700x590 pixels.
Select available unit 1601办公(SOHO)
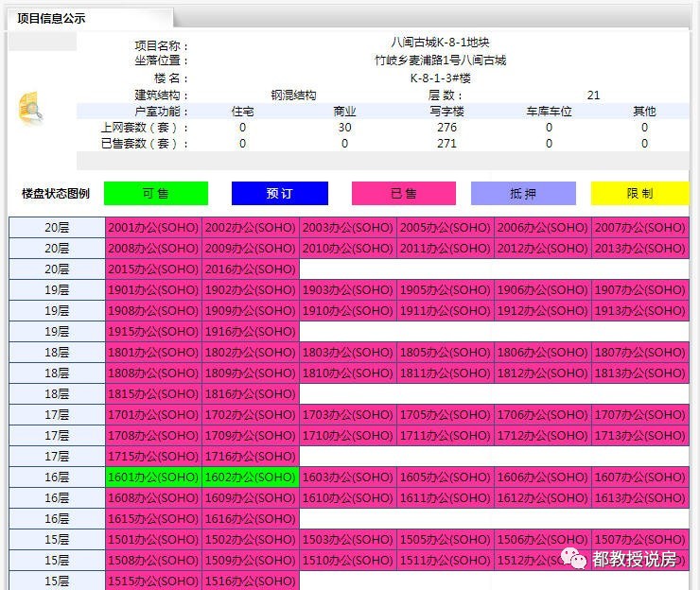coord(153,477)
